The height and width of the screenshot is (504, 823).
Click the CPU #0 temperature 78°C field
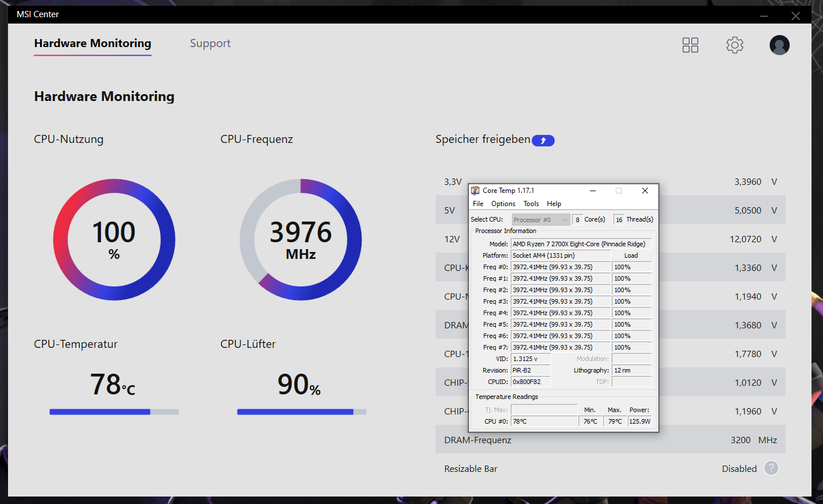pyautogui.click(x=544, y=421)
